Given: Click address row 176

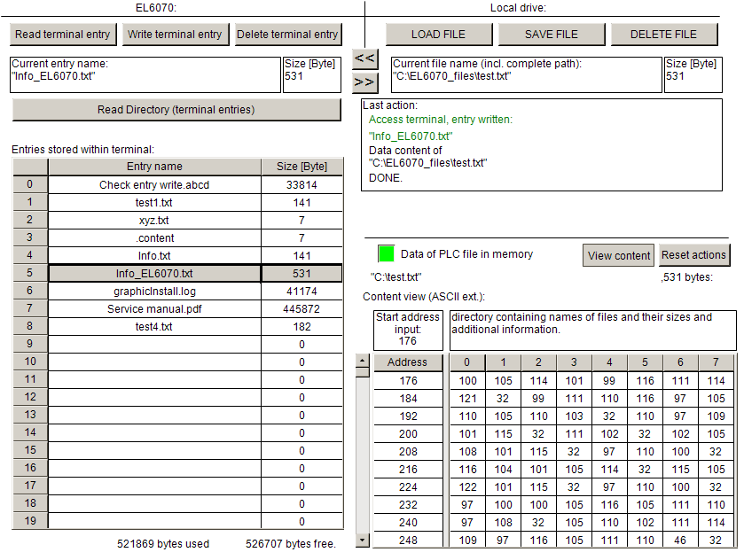Looking at the screenshot, I should point(408,381).
